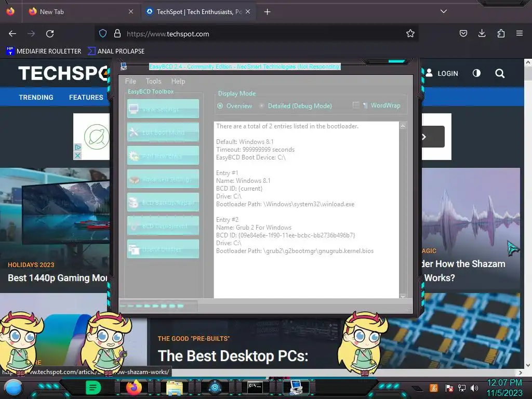Image resolution: width=532 pixels, height=399 pixels.
Task: Switch to the TechSpot browser tab
Action: pyautogui.click(x=199, y=11)
